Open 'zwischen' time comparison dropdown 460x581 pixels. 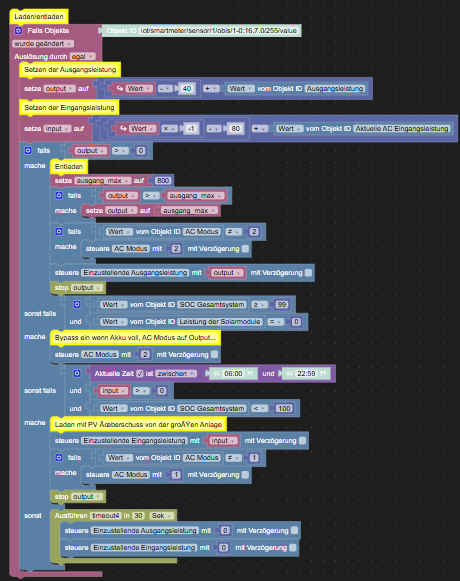pos(176,374)
